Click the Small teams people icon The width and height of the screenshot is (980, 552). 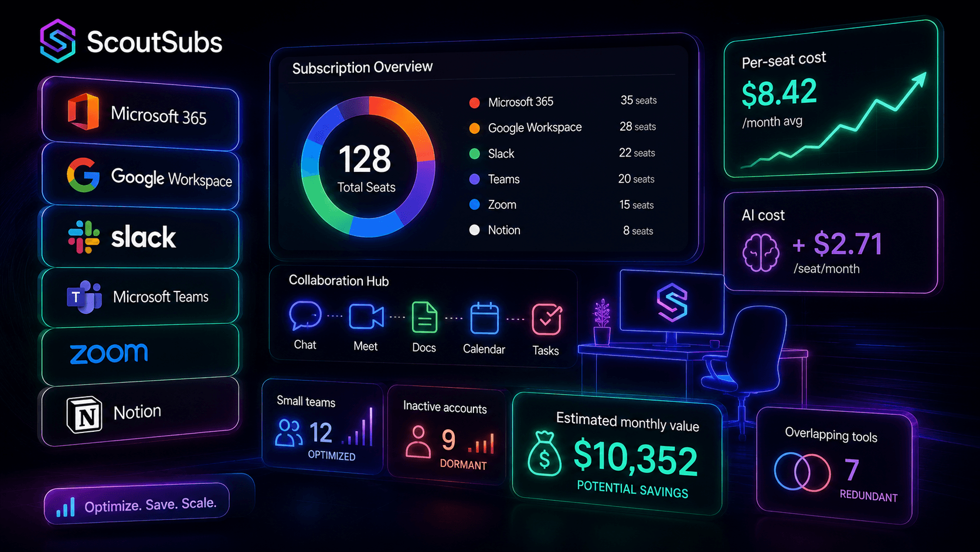click(x=288, y=433)
